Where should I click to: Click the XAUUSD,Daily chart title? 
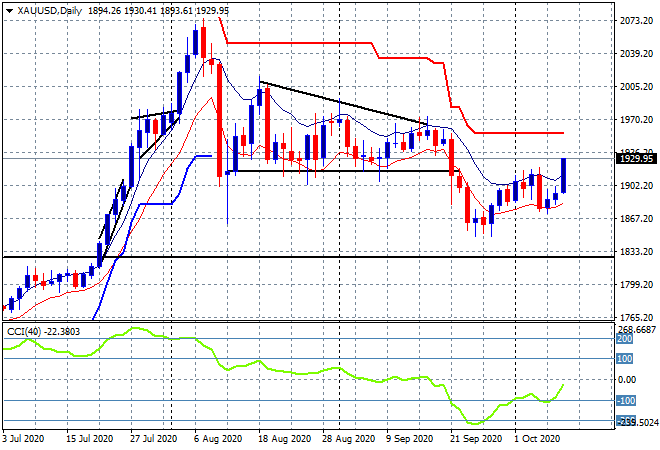(49, 11)
